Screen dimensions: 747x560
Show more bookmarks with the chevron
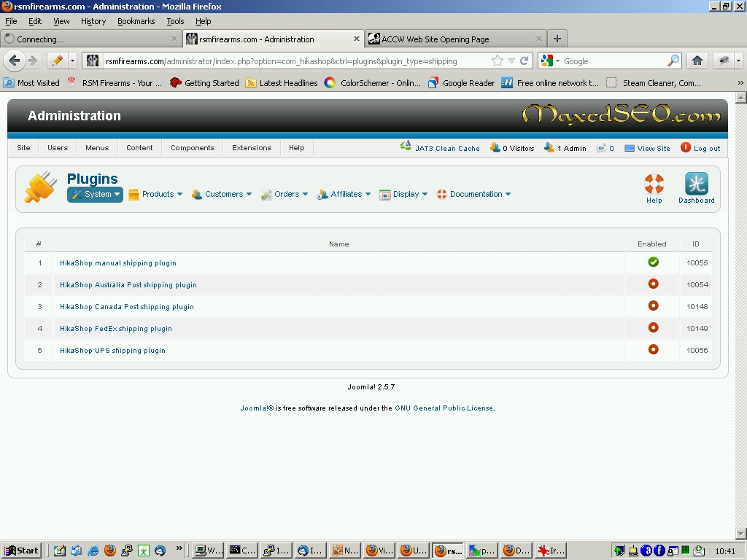[x=740, y=83]
